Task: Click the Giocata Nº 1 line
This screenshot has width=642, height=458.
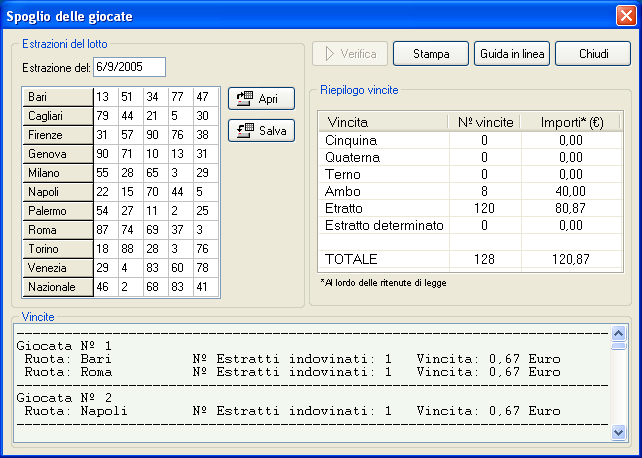Action: tap(64, 346)
